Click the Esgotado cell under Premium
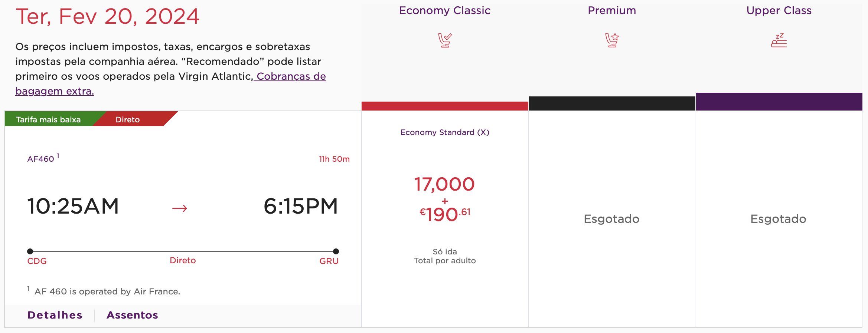This screenshot has width=868, height=333. coord(612,219)
